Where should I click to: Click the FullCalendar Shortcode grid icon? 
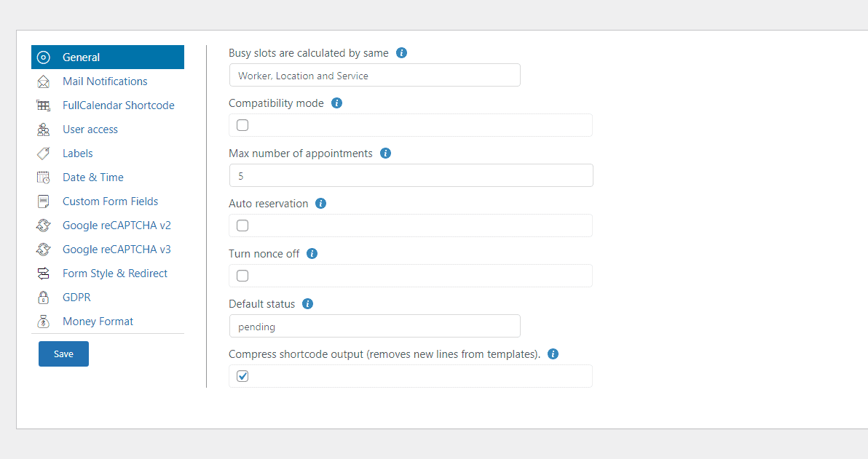click(x=44, y=105)
